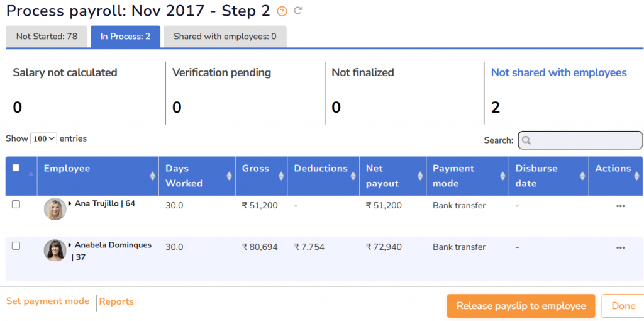The height and width of the screenshot is (321, 644).
Task: Switch to the Not Started tab
Action: tap(47, 37)
